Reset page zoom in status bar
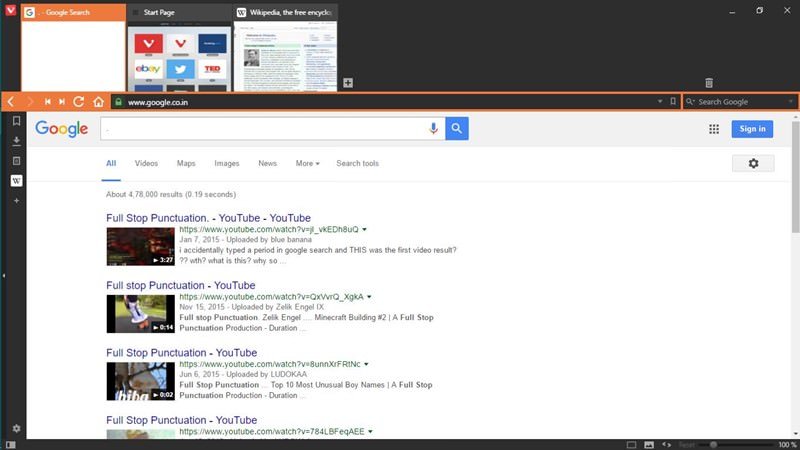Screen dimensions: 800x450 686,445
